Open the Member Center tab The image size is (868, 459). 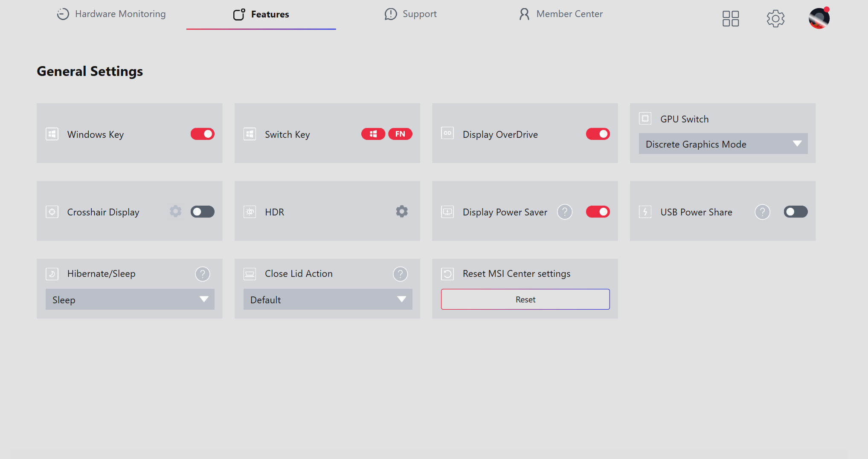pos(560,14)
